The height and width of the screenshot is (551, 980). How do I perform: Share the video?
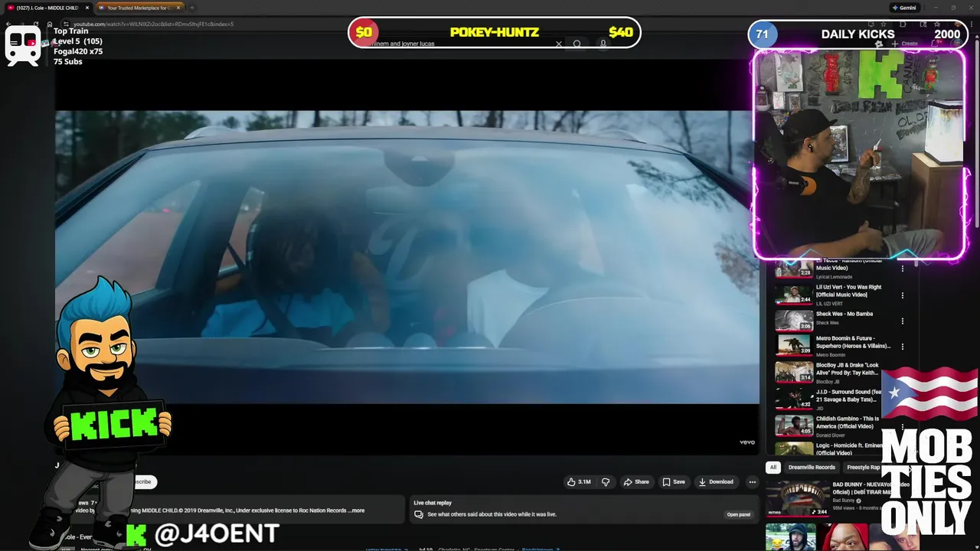point(636,482)
